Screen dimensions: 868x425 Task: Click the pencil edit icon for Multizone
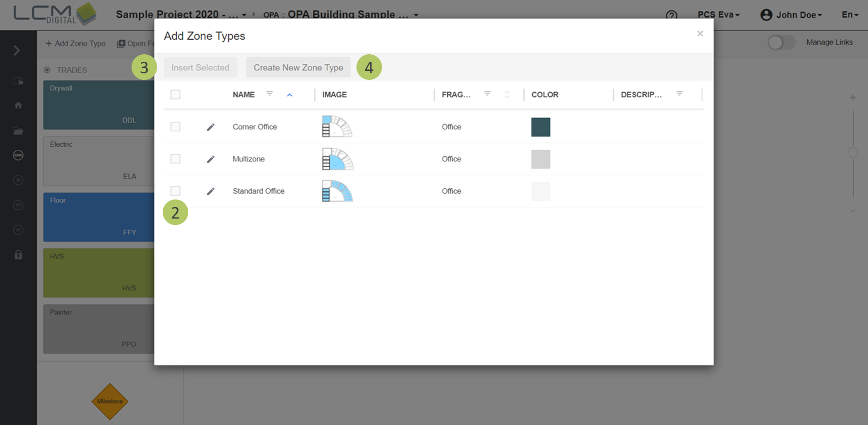click(x=210, y=159)
